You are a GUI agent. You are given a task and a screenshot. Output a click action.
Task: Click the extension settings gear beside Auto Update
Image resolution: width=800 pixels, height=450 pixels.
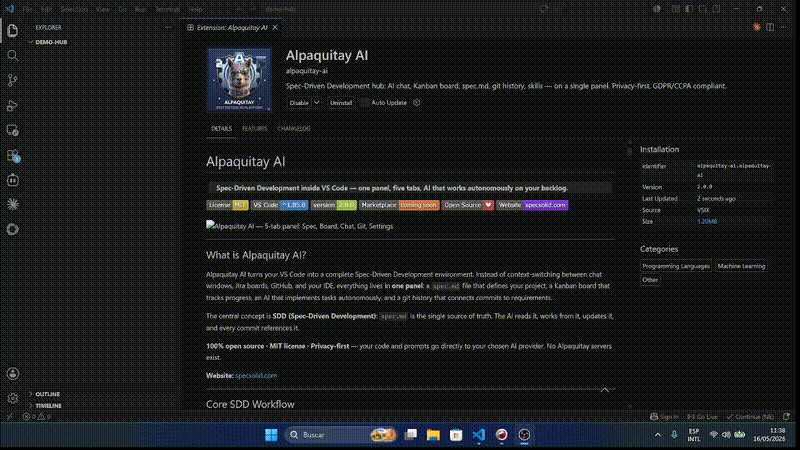click(416, 103)
